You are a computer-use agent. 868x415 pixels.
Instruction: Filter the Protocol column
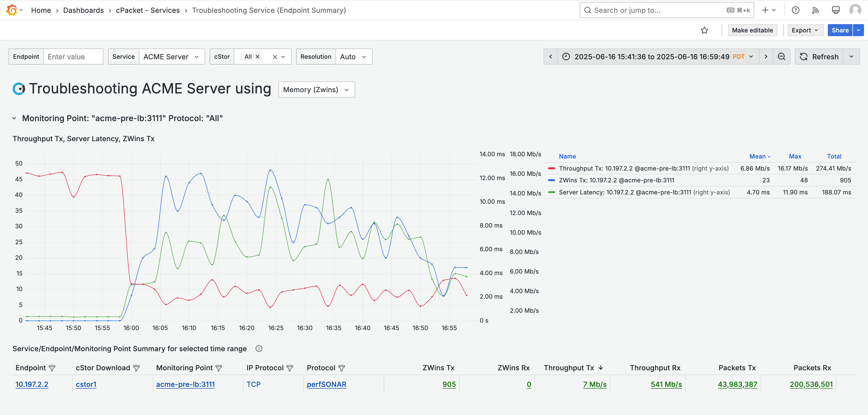pyautogui.click(x=341, y=368)
